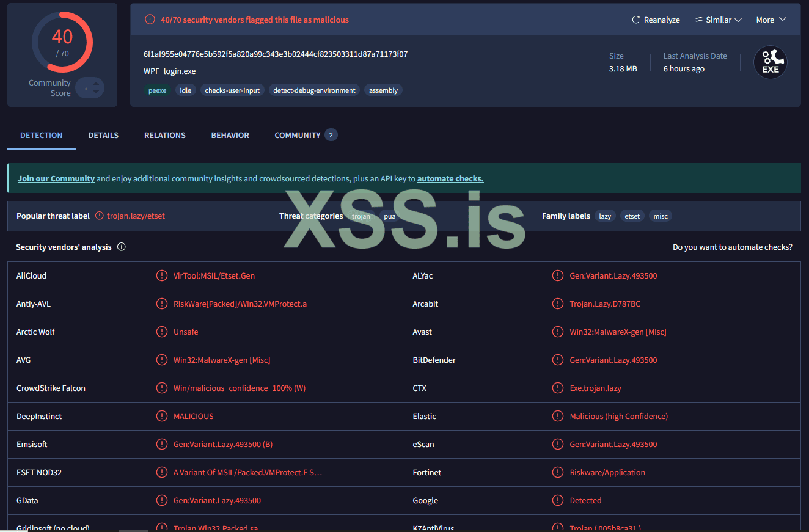Open the Similar dropdown menu
Screen dimensions: 809x532
click(x=718, y=20)
